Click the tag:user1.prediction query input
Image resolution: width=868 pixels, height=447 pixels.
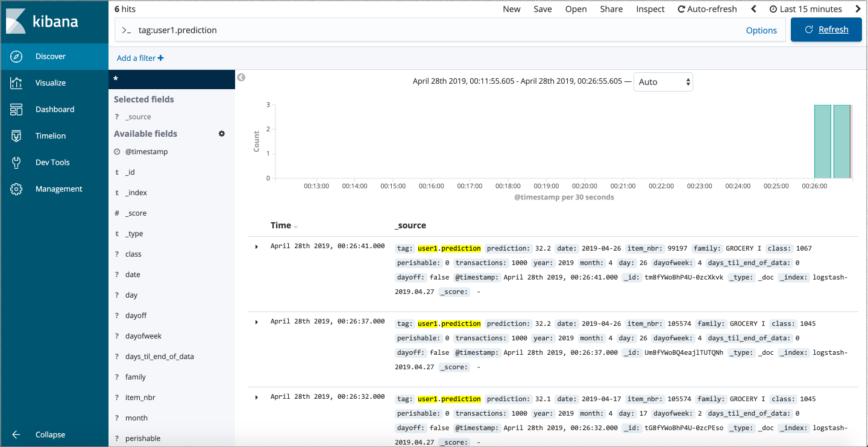(422, 30)
